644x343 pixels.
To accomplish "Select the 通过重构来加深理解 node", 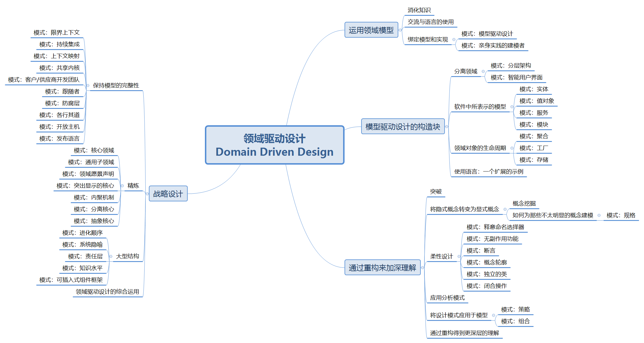I will 383,267.
